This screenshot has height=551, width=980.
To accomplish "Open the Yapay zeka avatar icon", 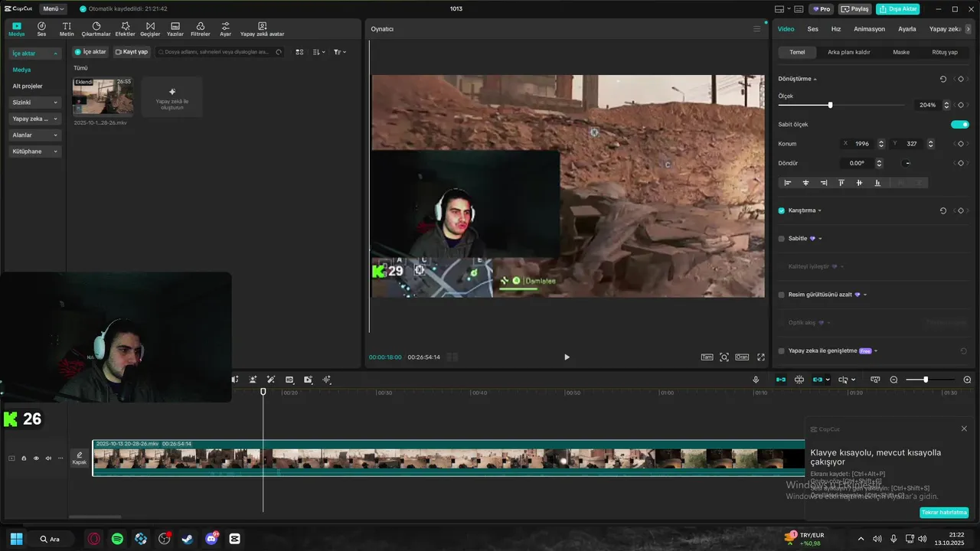I will coord(262,29).
